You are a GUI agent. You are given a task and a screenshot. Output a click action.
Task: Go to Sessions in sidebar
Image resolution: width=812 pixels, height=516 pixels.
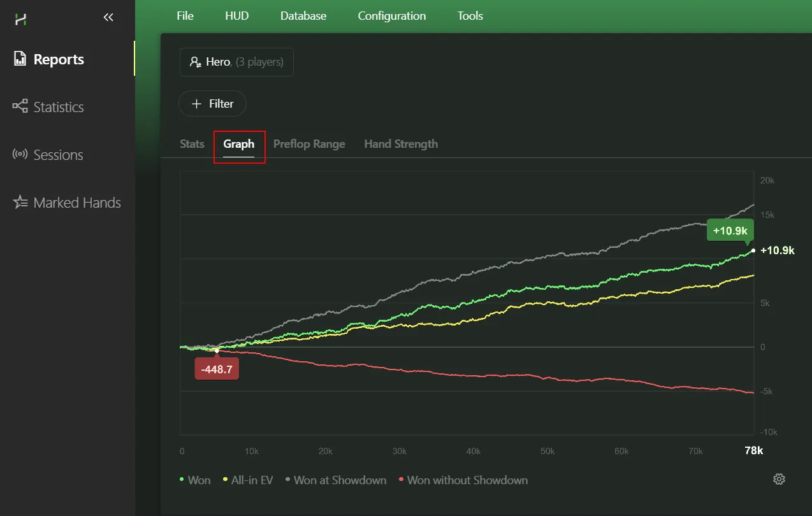click(x=58, y=155)
